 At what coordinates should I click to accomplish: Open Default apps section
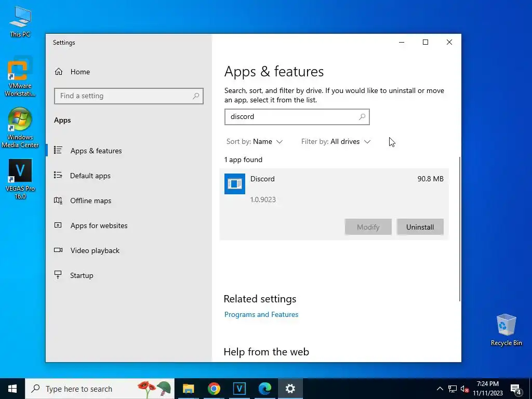(x=90, y=176)
